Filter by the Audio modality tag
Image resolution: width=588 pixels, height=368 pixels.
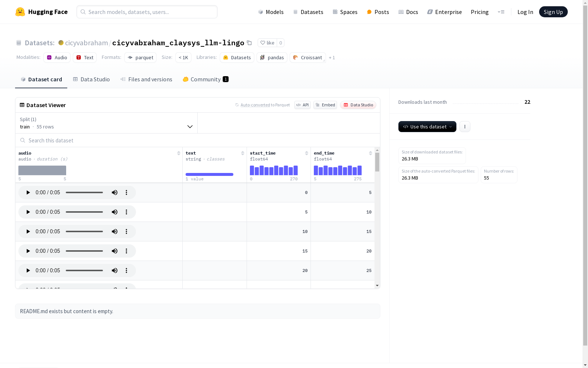[57, 57]
